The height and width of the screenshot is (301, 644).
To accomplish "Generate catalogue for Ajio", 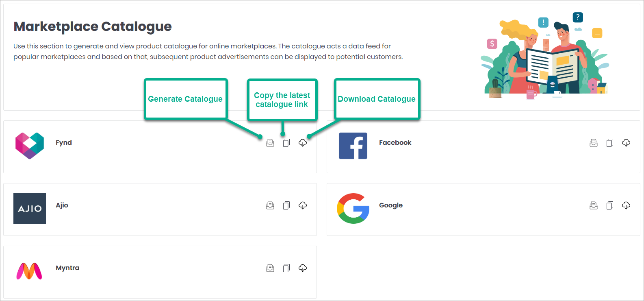I will [x=270, y=205].
